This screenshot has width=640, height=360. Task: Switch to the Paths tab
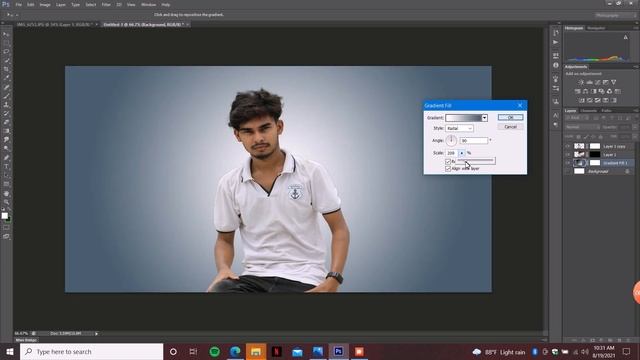[x=607, y=111]
